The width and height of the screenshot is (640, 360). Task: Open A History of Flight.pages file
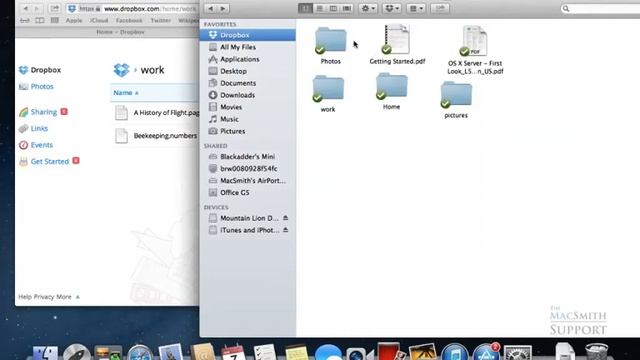(166, 113)
